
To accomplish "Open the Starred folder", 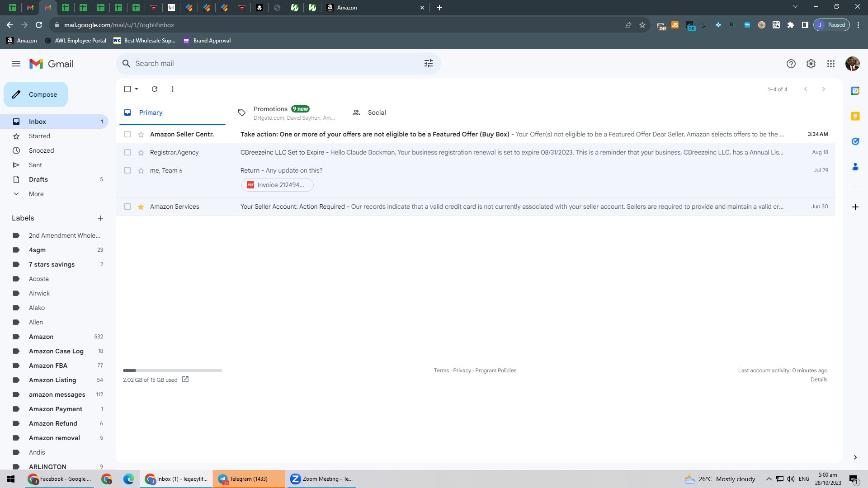I will click(x=54, y=136).
